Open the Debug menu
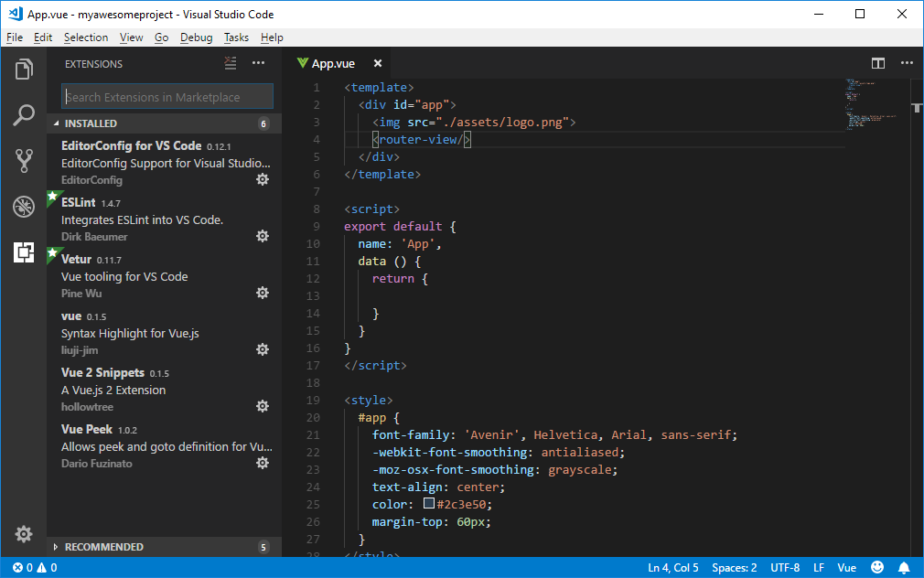This screenshot has width=924, height=578. [196, 37]
